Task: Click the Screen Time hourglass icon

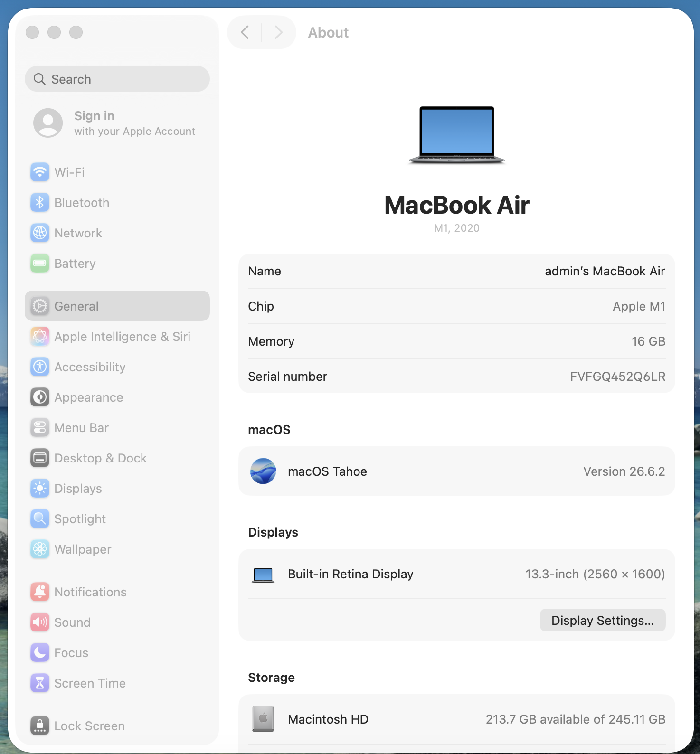Action: [x=40, y=683]
